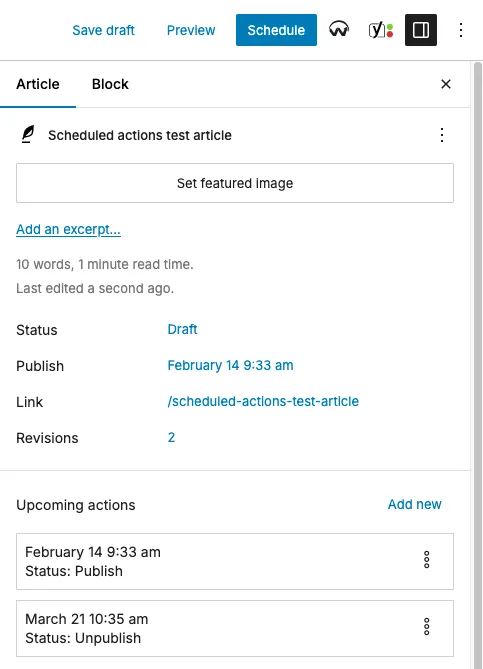Open the editor Options three-dot menu
The height and width of the screenshot is (669, 483).
click(461, 30)
